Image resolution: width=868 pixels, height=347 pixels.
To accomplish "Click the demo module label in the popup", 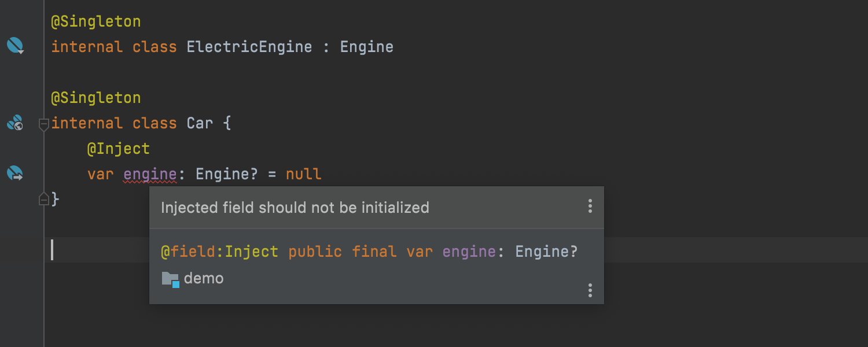I will click(204, 279).
